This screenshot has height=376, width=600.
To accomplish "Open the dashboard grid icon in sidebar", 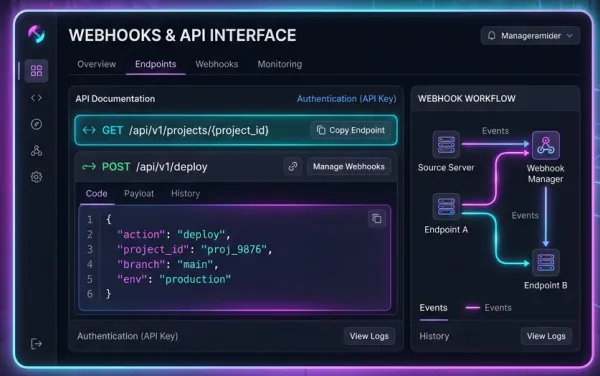I will pyautogui.click(x=36, y=71).
